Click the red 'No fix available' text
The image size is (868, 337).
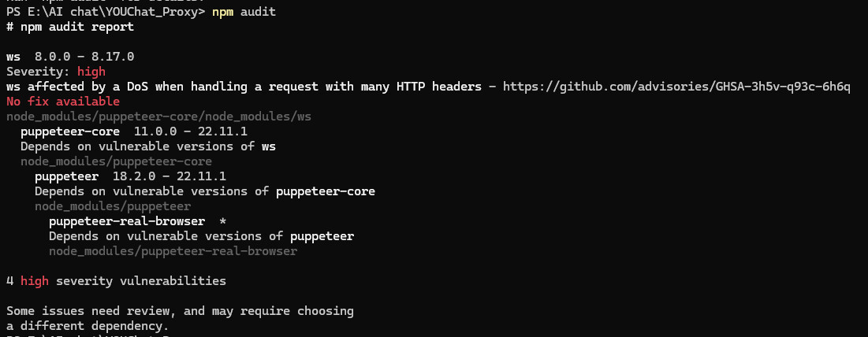[x=63, y=102]
